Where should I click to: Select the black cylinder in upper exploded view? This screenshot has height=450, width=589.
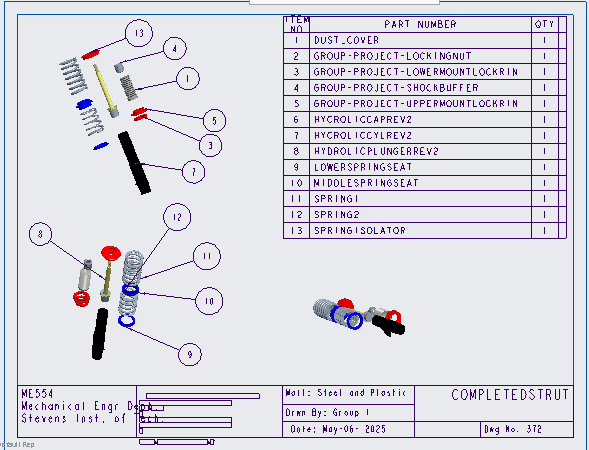pyautogui.click(x=134, y=163)
